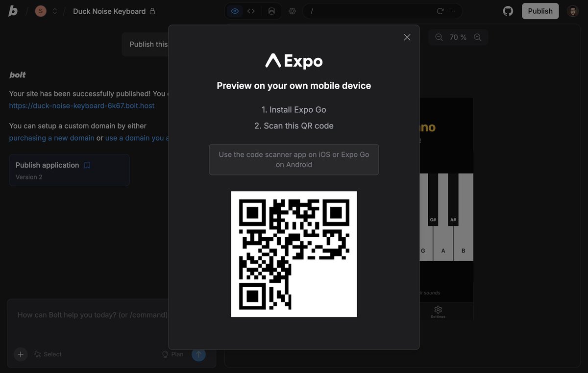
Task: Tap the G# black piano key
Action: (433, 199)
